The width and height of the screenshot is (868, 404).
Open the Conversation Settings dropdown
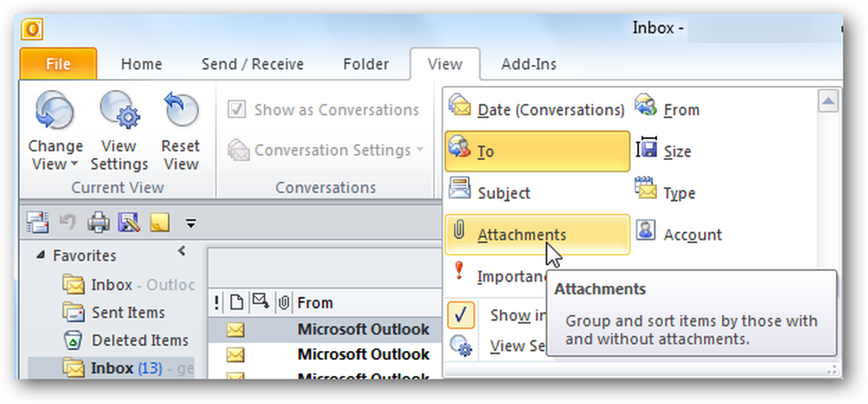(325, 150)
